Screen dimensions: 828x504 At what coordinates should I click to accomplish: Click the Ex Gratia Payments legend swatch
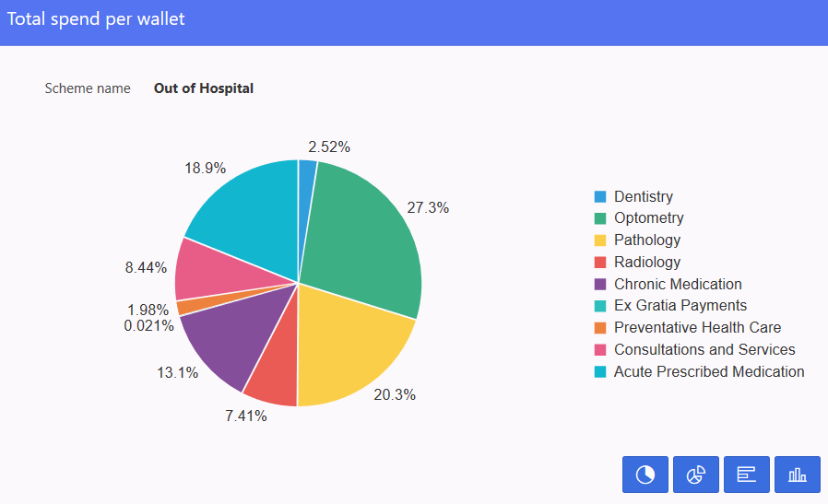tap(600, 306)
